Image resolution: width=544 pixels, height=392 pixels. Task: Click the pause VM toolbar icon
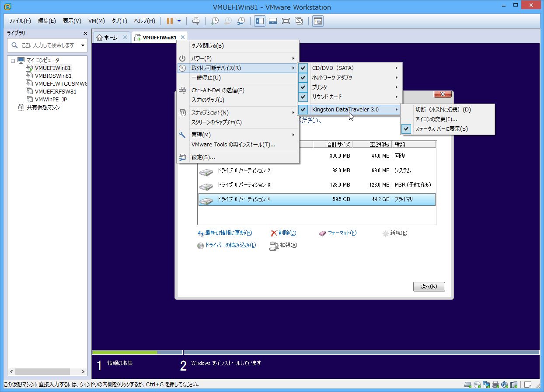coord(170,21)
